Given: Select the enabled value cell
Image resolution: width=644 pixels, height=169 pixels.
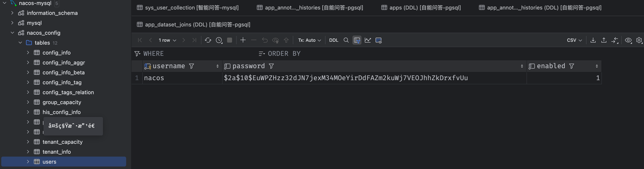Looking at the screenshot, I should tap(564, 78).
